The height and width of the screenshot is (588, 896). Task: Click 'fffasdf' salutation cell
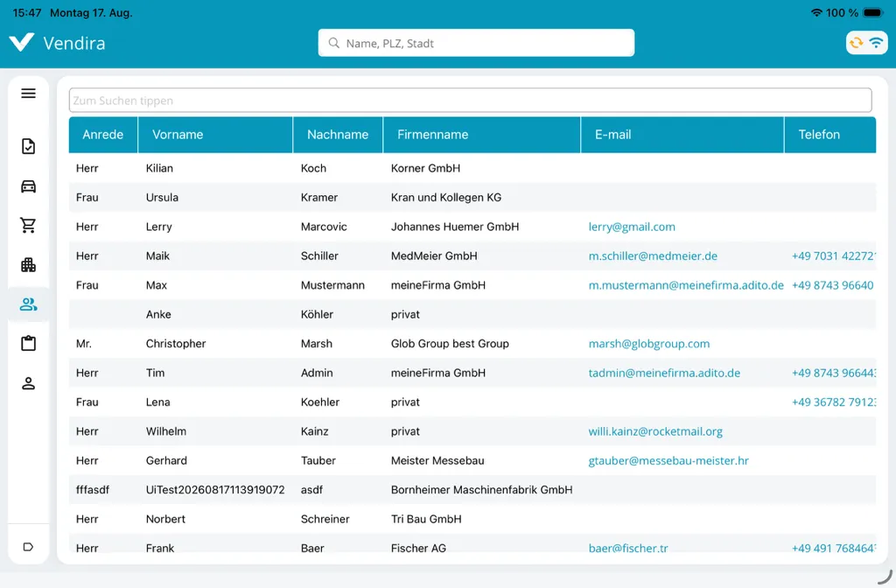(92, 490)
